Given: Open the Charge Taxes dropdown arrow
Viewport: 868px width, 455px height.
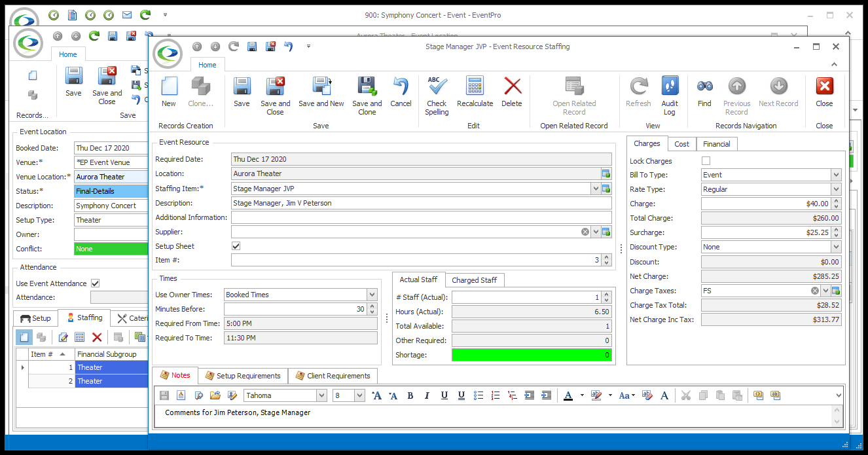Looking at the screenshot, I should click(x=826, y=291).
